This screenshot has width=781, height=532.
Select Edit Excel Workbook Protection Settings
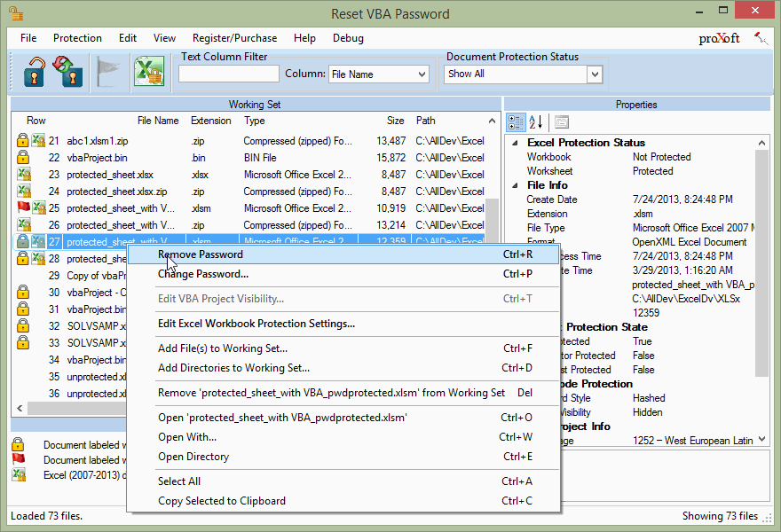(x=256, y=324)
